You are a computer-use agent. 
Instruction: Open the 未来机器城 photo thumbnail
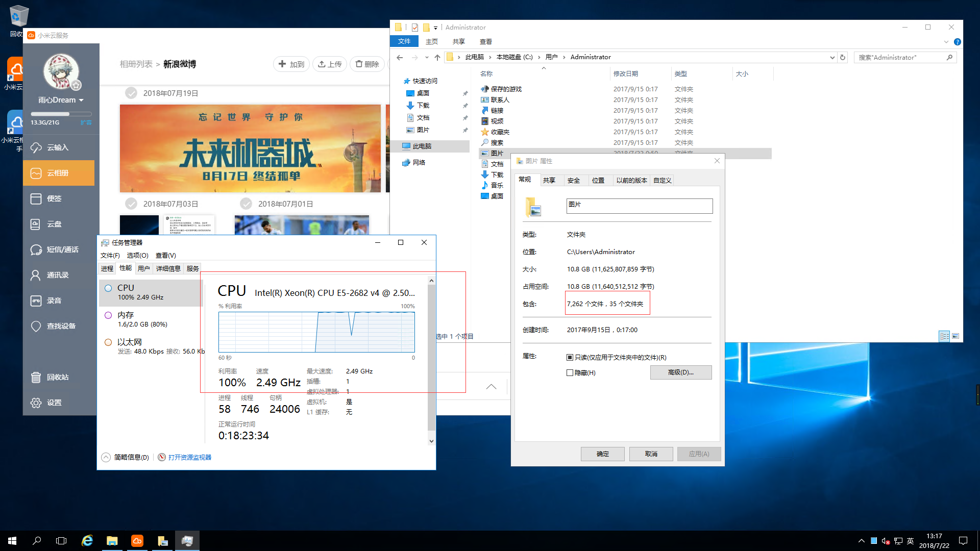point(250,148)
